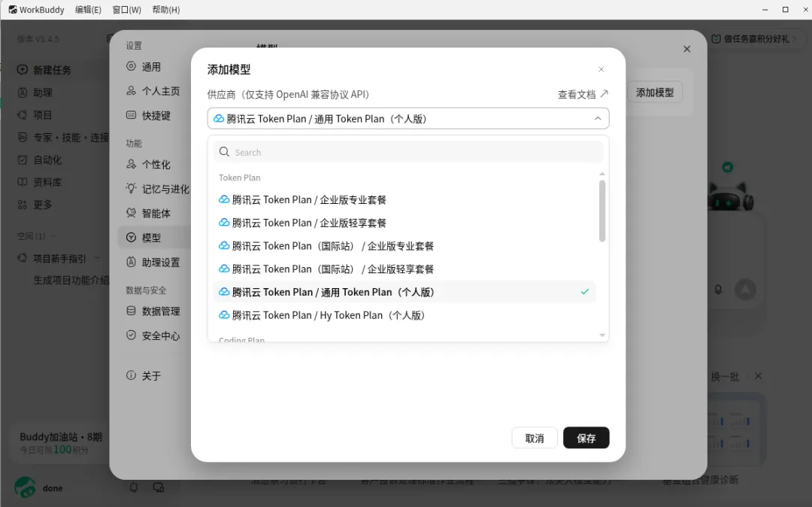Click the 安全中心 shield icon
812x507 pixels.
(131, 335)
